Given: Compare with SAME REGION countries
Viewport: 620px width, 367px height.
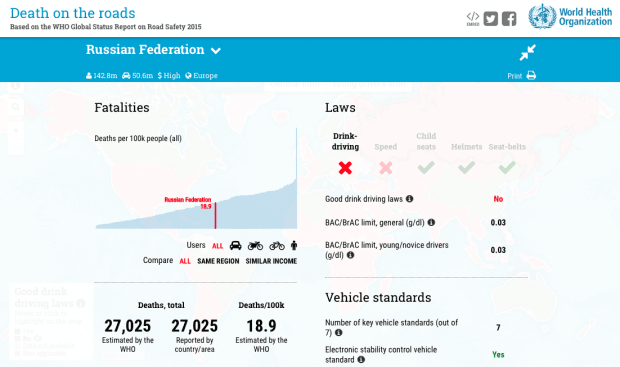Looking at the screenshot, I should [x=218, y=261].
